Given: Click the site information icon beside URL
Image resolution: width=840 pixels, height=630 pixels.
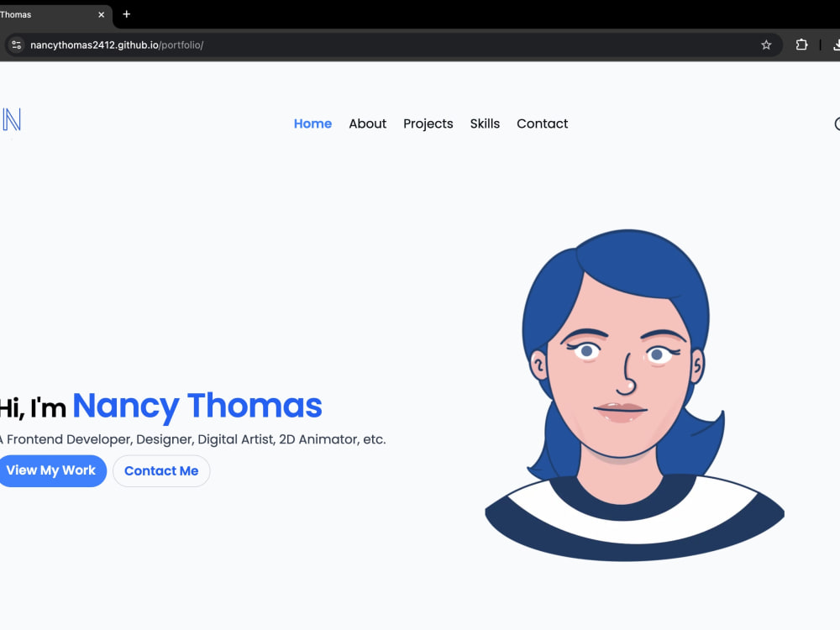Looking at the screenshot, I should (x=17, y=45).
